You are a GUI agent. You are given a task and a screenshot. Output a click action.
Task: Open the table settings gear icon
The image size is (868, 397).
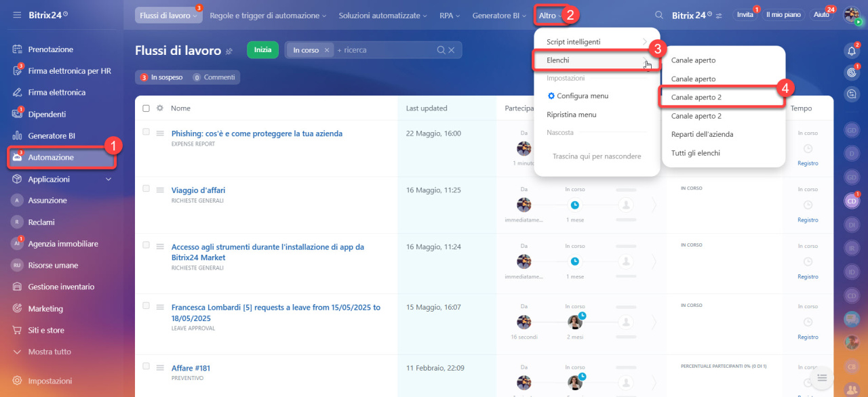pos(160,108)
